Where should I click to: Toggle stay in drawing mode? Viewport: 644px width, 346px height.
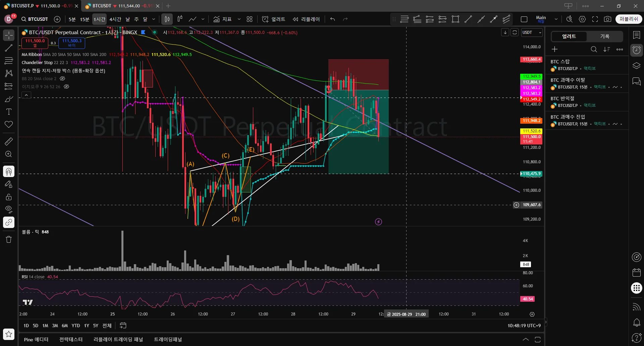(9, 184)
